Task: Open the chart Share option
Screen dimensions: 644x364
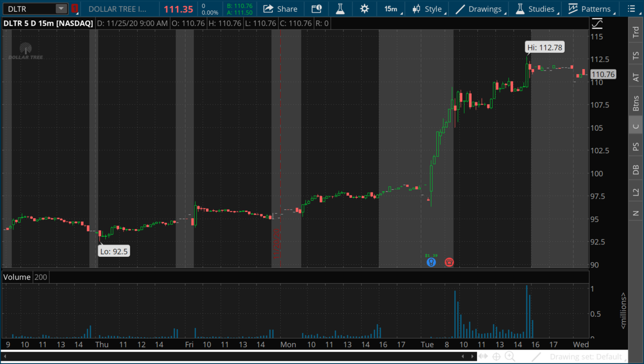Action: coord(281,9)
